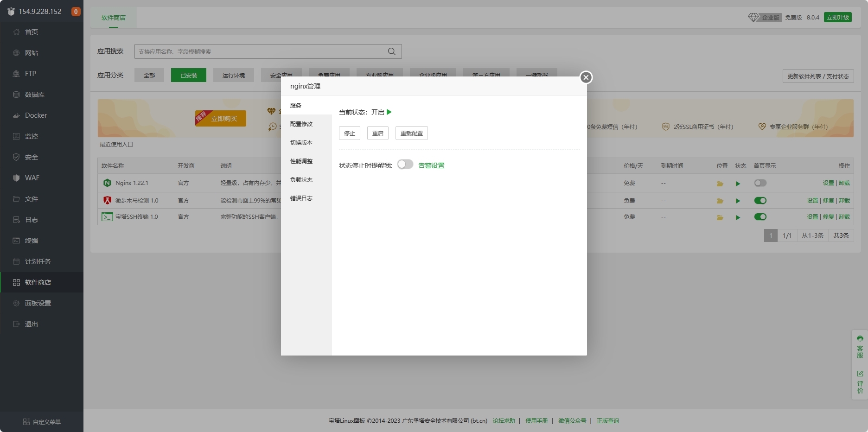The image size is (868, 432).
Task: Click the Docker sidebar icon
Action: (16, 115)
